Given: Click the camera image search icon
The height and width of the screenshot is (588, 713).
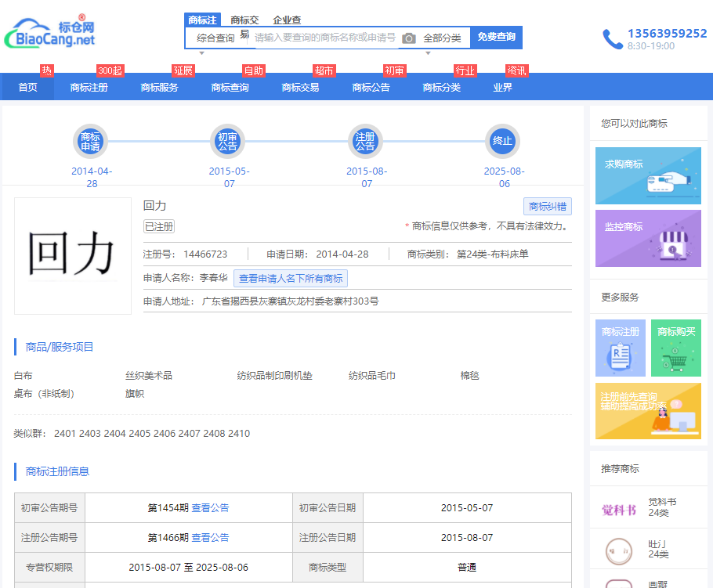Looking at the screenshot, I should tap(409, 38).
